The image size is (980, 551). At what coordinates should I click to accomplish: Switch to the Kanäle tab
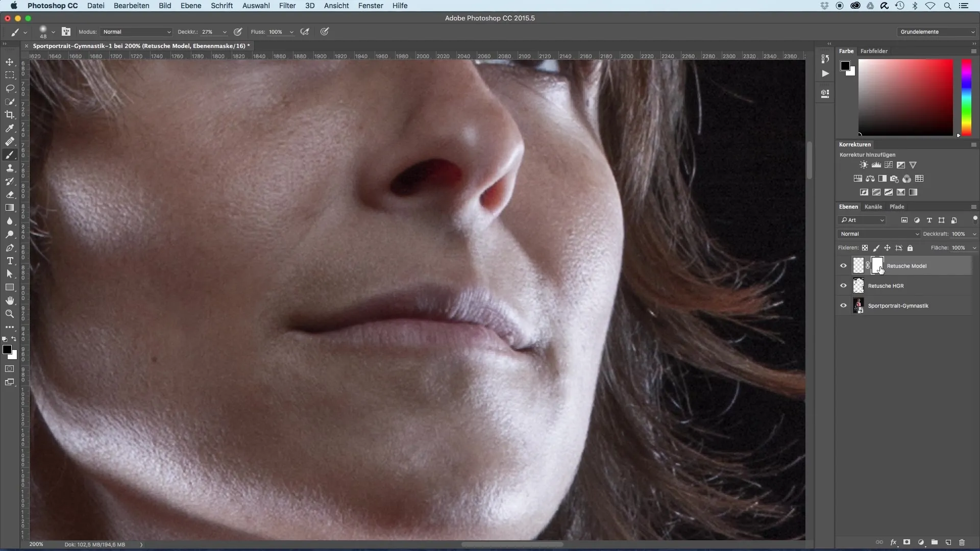tap(873, 207)
